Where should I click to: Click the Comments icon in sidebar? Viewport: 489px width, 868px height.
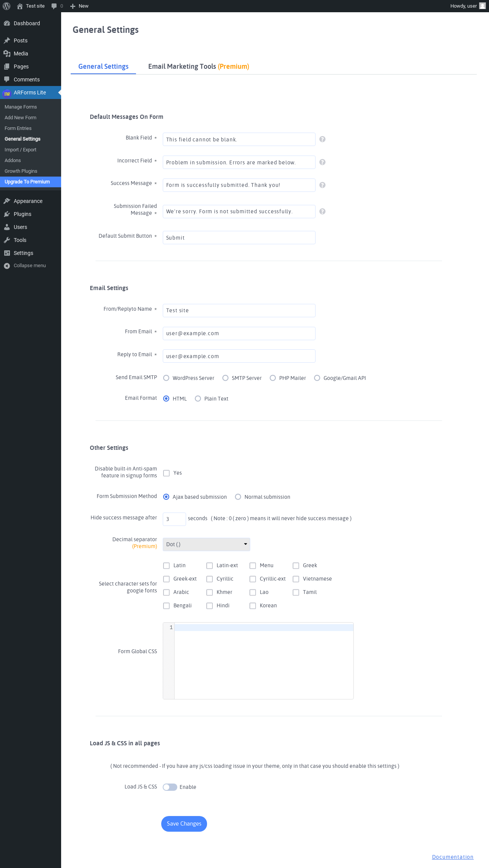coord(7,79)
